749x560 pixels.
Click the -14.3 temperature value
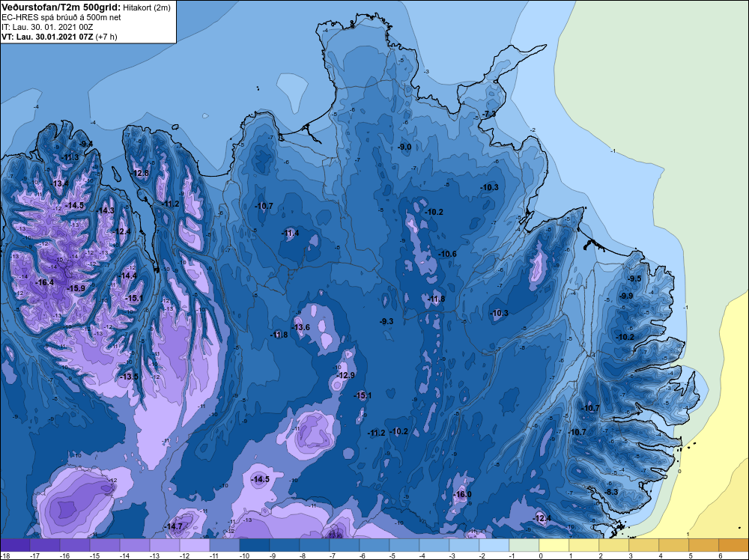[106, 210]
